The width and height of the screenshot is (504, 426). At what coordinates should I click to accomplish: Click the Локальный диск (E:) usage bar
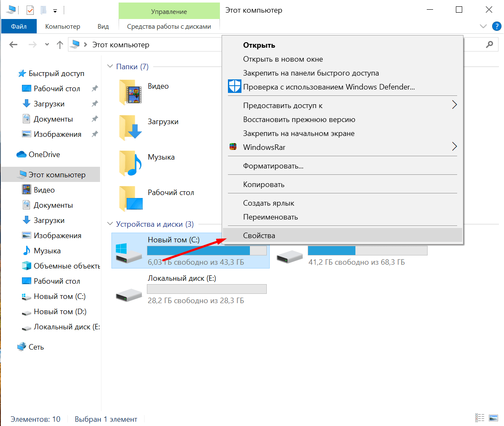pos(207,289)
